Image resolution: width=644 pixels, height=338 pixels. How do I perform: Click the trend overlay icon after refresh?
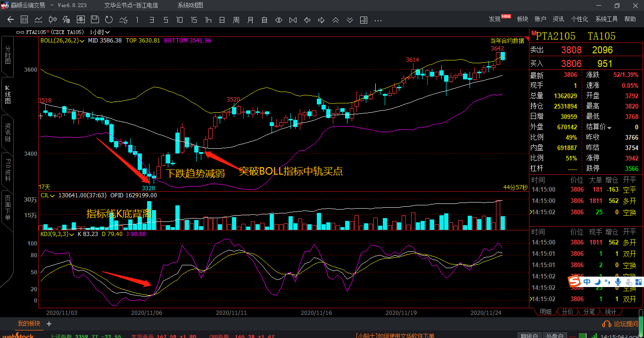coord(123,20)
